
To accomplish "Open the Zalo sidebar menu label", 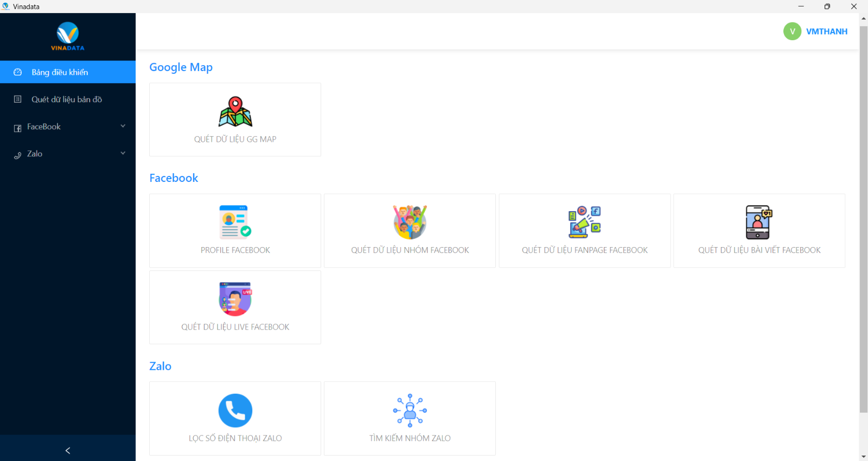I will pos(35,154).
